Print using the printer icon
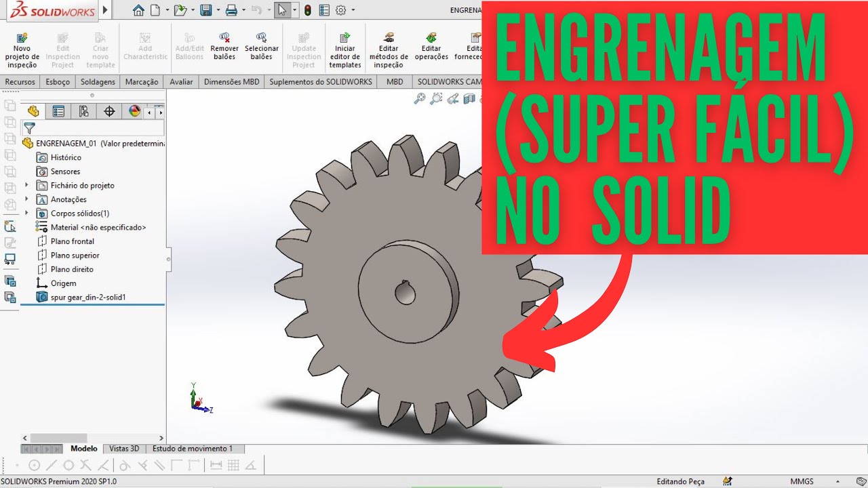 click(231, 10)
